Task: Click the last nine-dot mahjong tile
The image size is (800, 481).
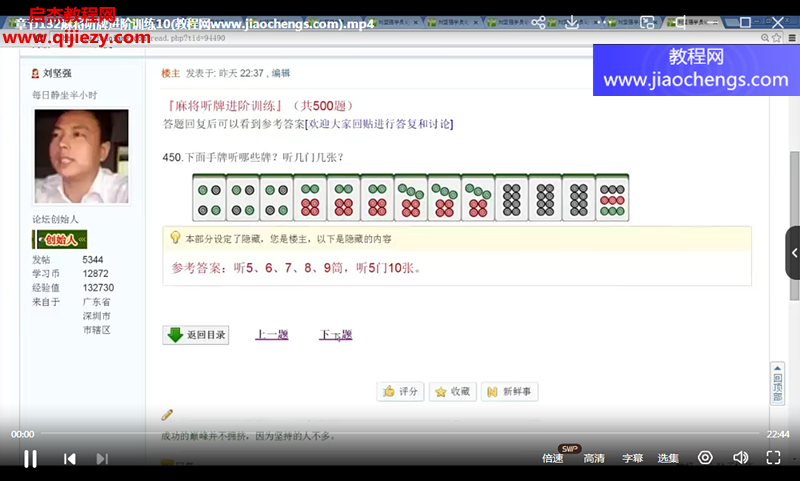Action: [612, 198]
